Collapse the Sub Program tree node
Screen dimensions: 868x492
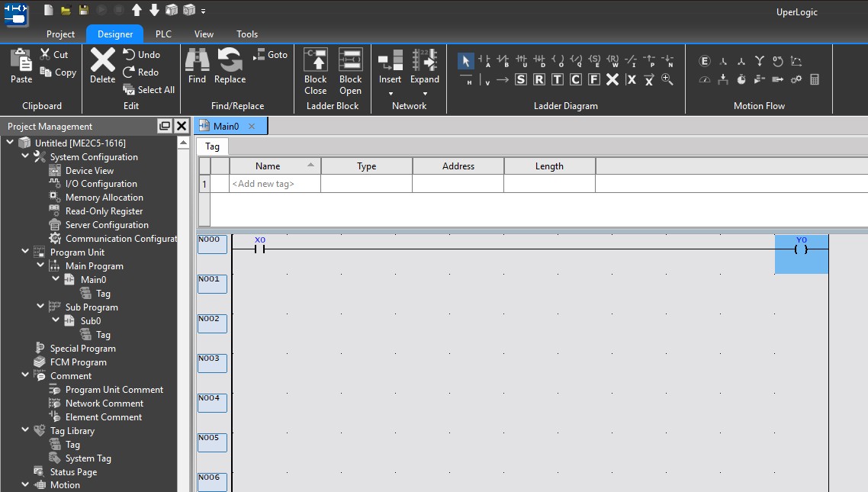[40, 306]
